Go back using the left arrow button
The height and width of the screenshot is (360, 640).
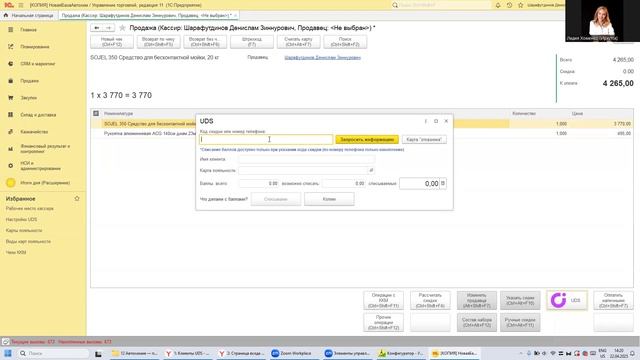tap(97, 28)
